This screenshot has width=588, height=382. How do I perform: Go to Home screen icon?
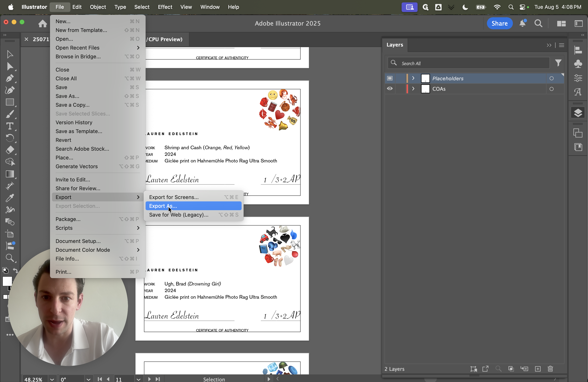[42, 23]
